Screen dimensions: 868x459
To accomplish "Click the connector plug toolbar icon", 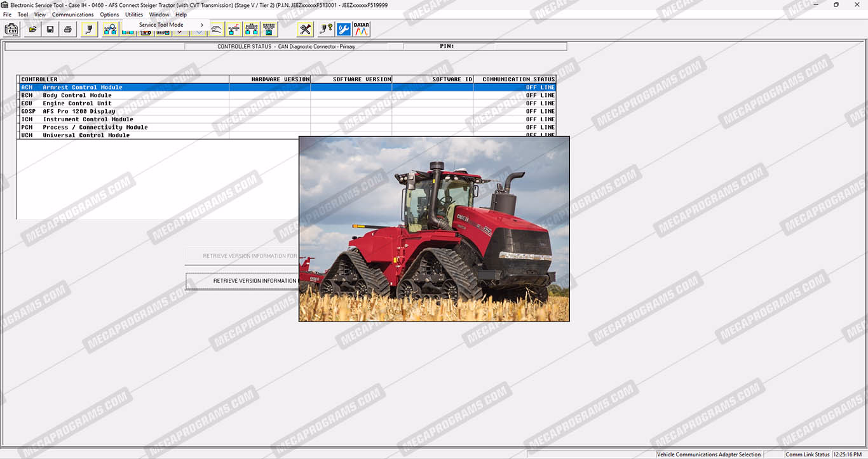I will [x=90, y=29].
